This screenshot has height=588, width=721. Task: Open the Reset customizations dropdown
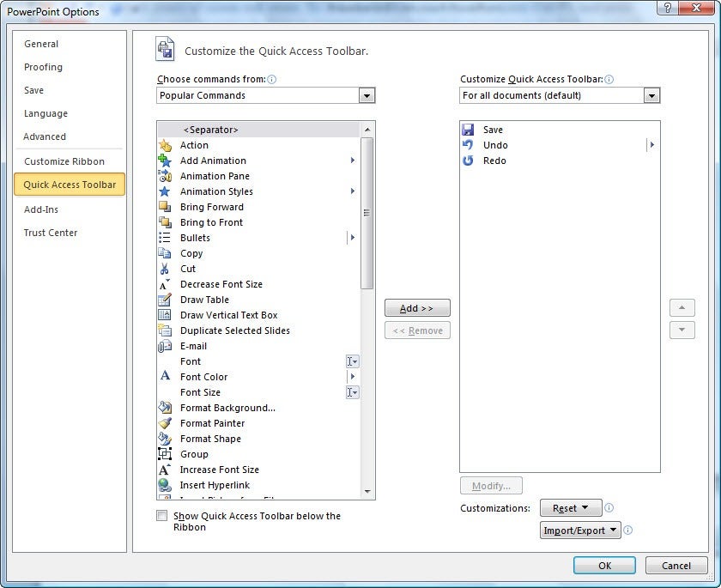pos(571,508)
